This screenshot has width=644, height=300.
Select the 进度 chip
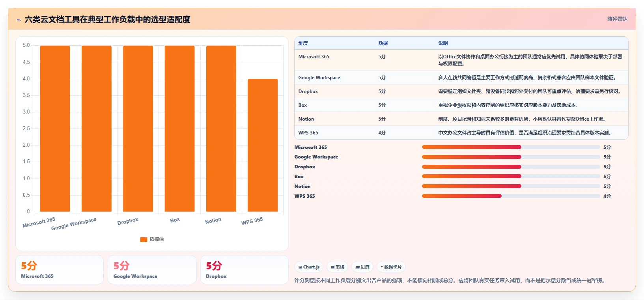(362, 267)
